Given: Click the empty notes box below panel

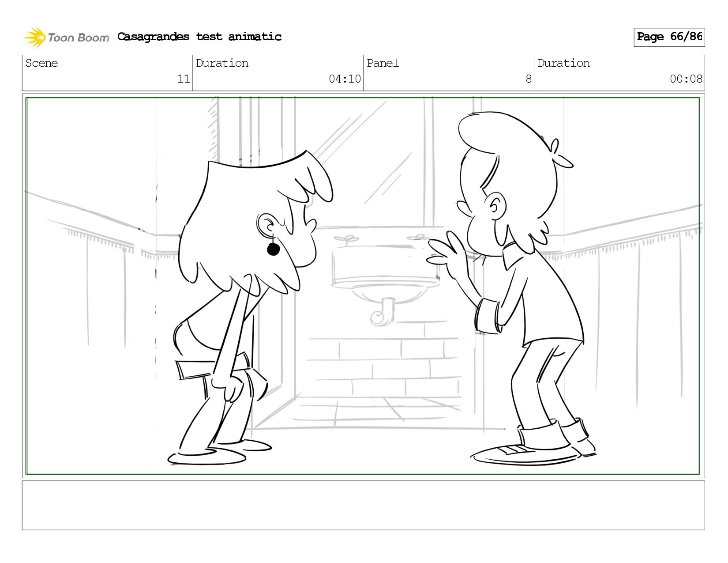Looking at the screenshot, I should [363, 506].
